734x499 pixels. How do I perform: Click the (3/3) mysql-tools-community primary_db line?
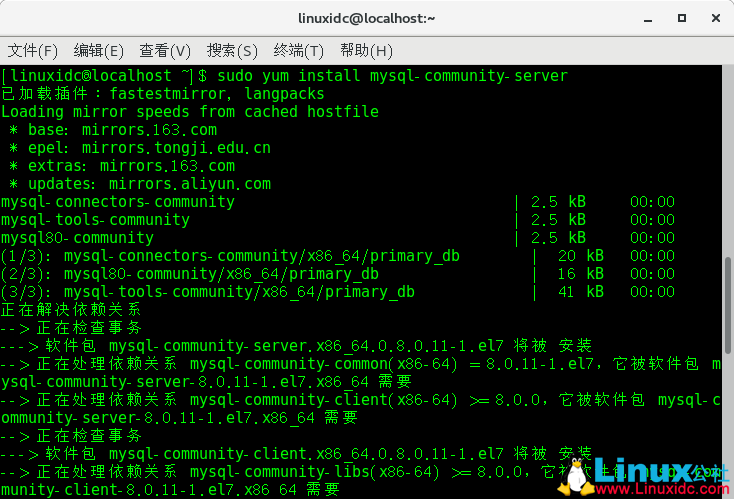(338, 292)
